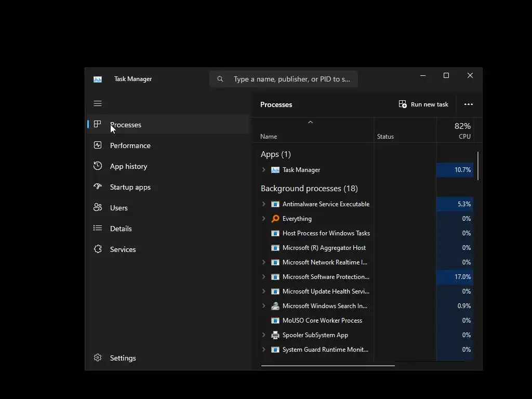Click the Run new task icon

click(x=403, y=104)
